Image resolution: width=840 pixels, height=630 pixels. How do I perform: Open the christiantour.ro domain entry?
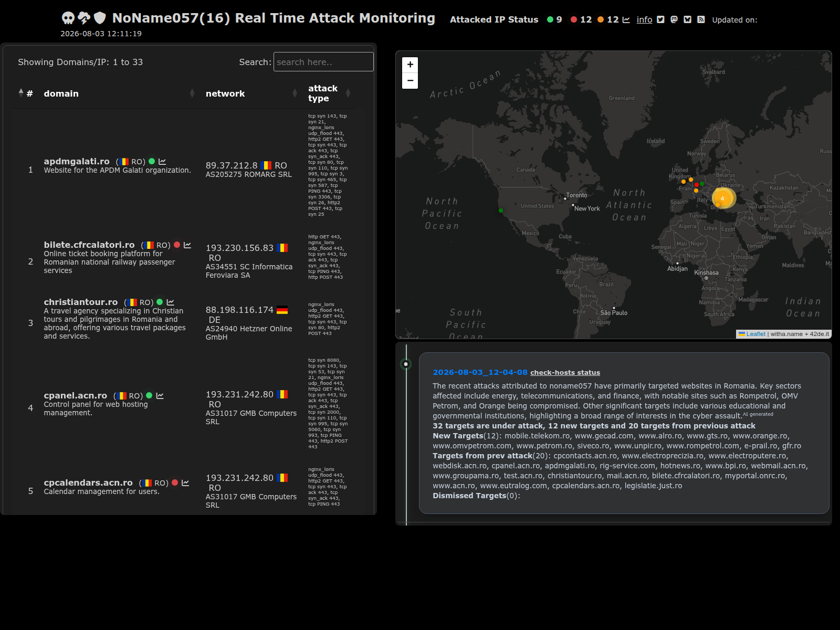click(x=81, y=302)
